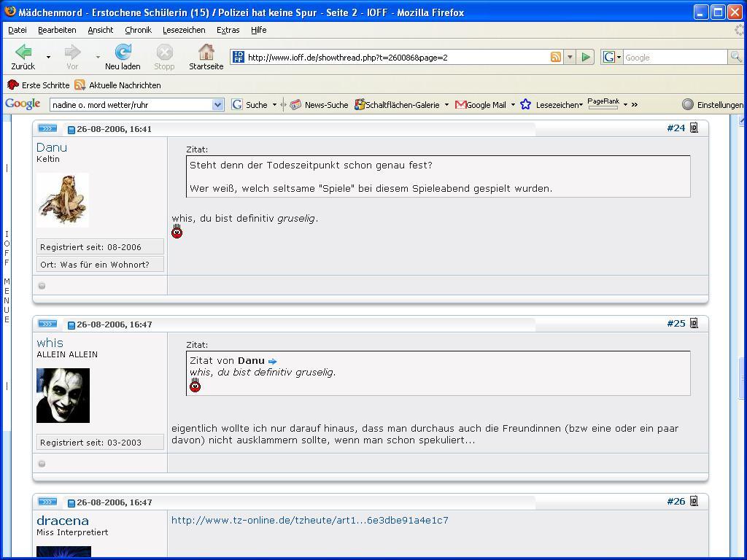Open permalink for post #24
This screenshot has width=747, height=560.
pos(676,128)
